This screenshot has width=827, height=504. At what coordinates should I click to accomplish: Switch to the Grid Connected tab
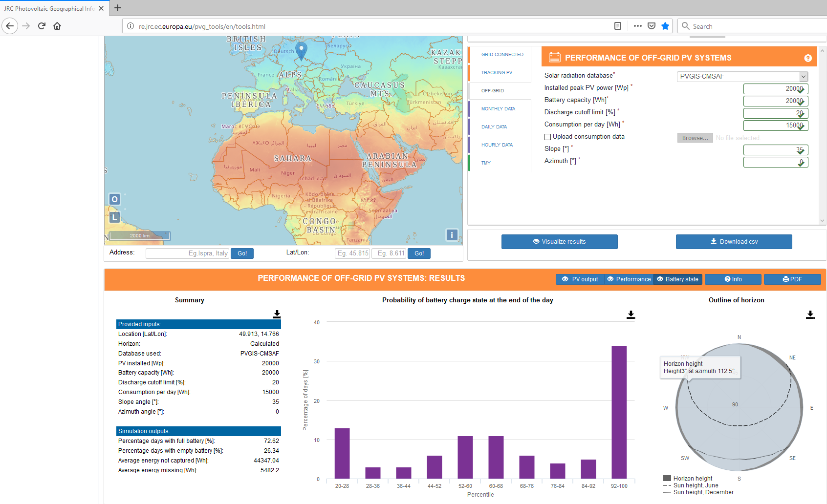(x=502, y=55)
